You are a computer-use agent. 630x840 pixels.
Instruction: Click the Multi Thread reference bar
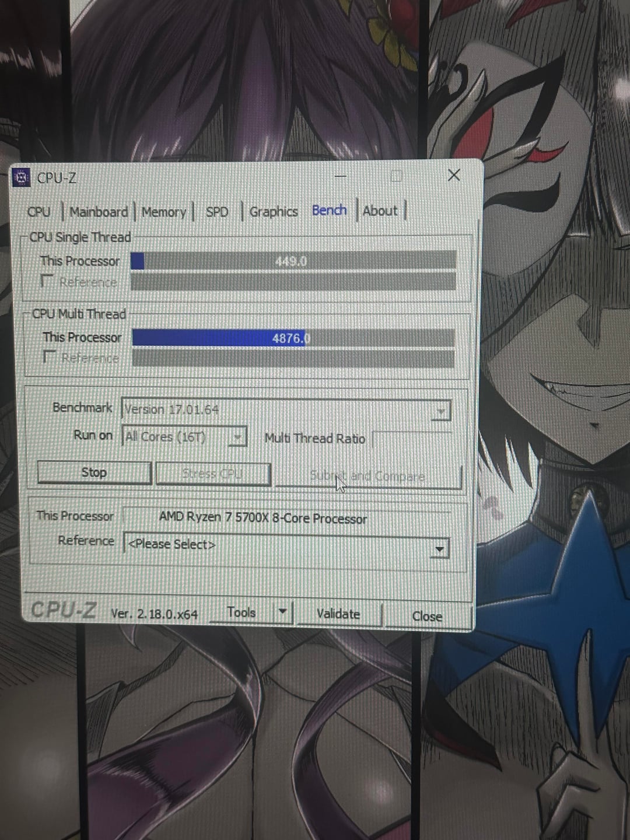(293, 358)
